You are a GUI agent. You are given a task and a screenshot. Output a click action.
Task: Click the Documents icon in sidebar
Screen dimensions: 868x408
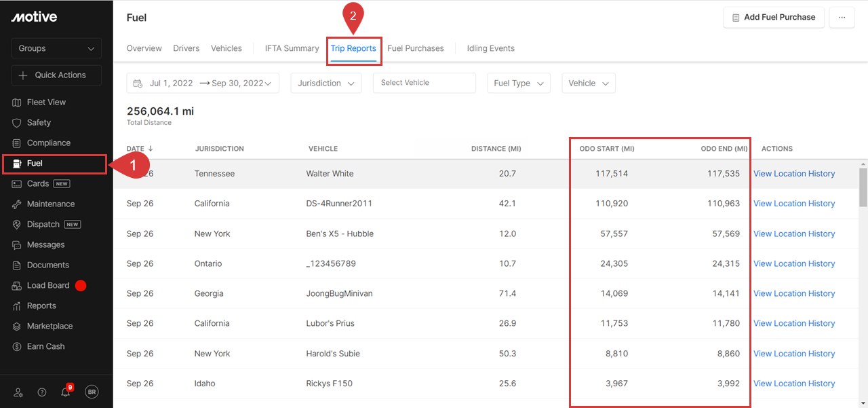[x=17, y=265]
